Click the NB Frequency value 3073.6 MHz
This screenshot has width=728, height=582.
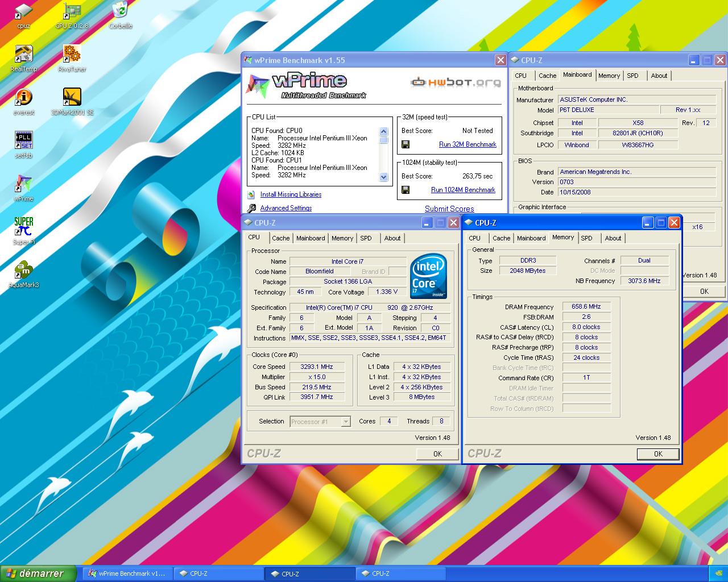click(x=644, y=281)
